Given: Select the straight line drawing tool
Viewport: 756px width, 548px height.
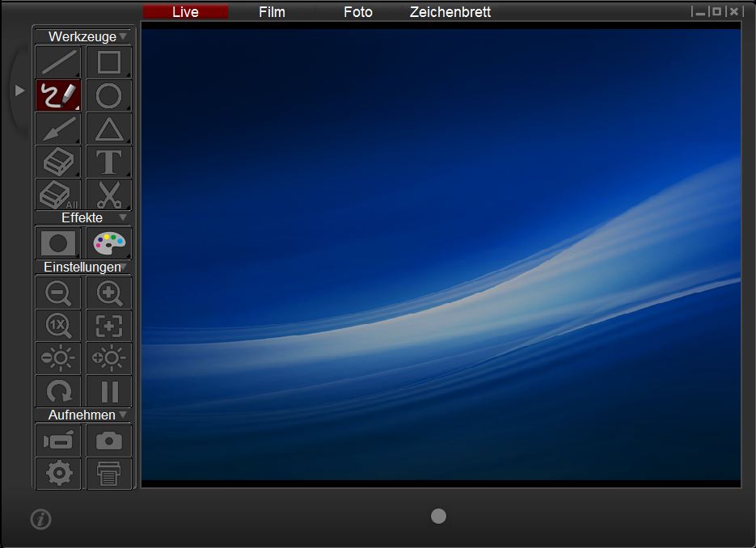Looking at the screenshot, I should pos(58,62).
